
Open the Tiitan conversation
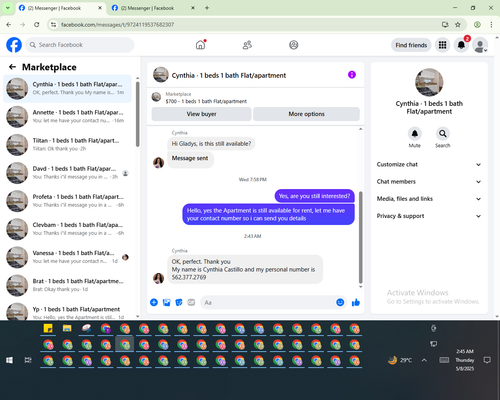point(67,145)
